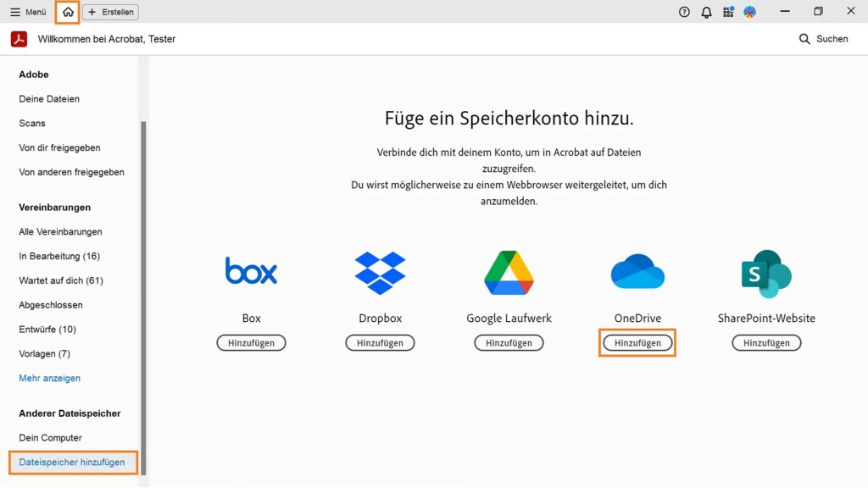The height and width of the screenshot is (488, 868).
Task: Click the Home icon in top bar
Action: pos(68,12)
